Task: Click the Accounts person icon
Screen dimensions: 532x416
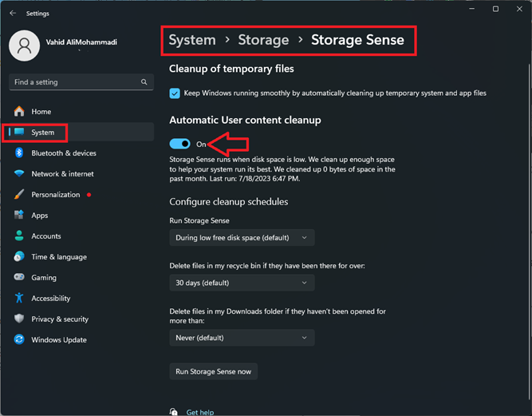Action: point(19,236)
